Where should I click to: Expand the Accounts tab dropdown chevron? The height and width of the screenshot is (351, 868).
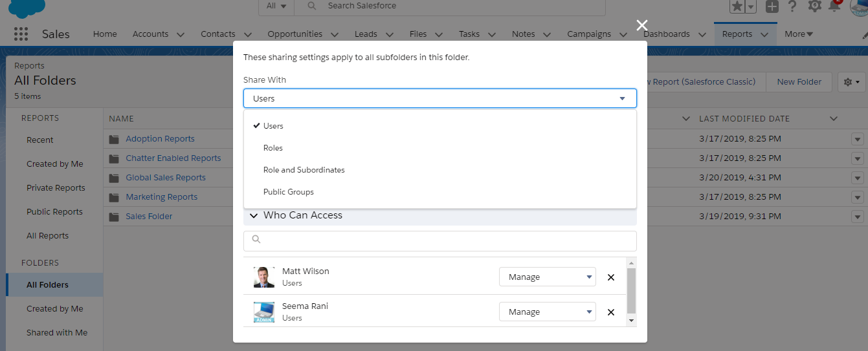pyautogui.click(x=180, y=34)
